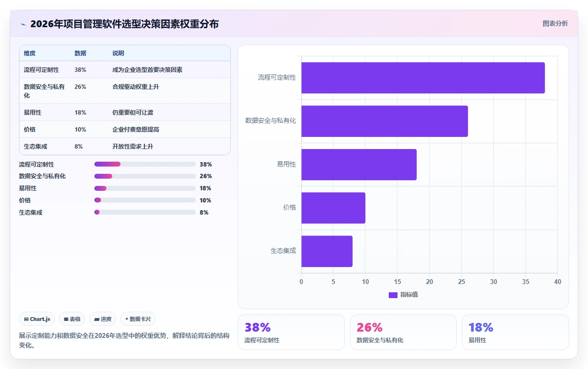Click the 数据安全与私有化 chart bar
The image size is (588, 369).
click(x=384, y=121)
